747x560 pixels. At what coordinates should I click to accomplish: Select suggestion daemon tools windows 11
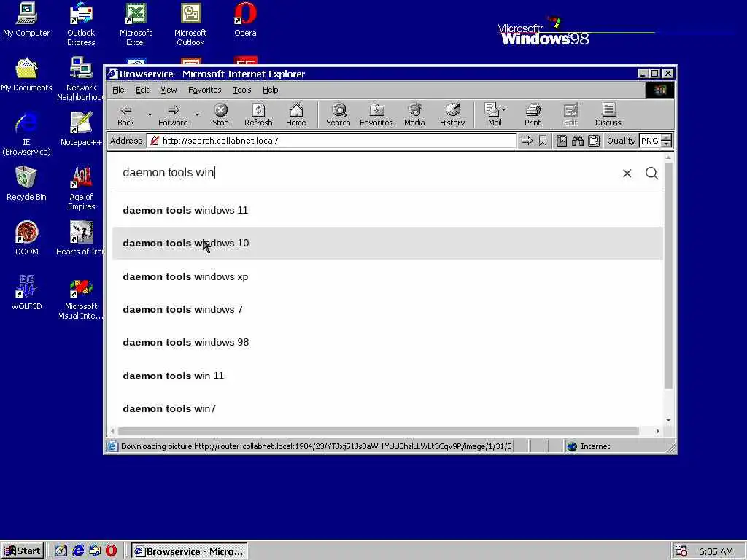(x=387, y=210)
